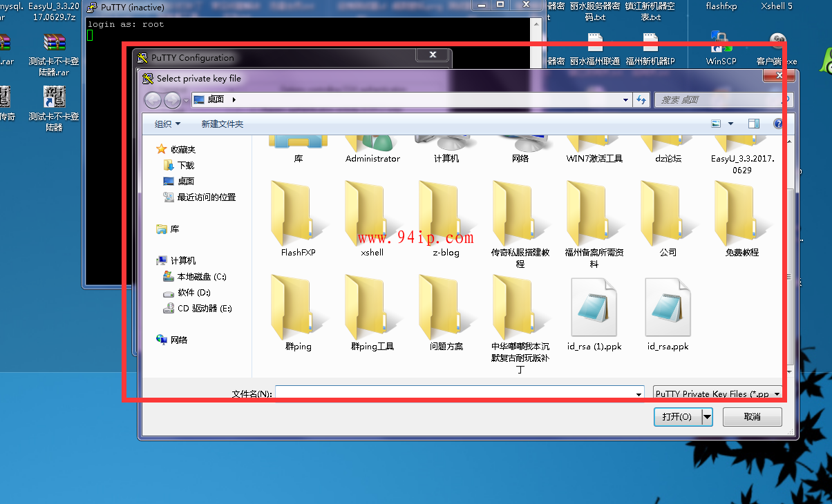Click the 测试卡不卡登陆器 desktop shortcut
Image resolution: width=832 pixels, height=504 pixels.
point(54,108)
